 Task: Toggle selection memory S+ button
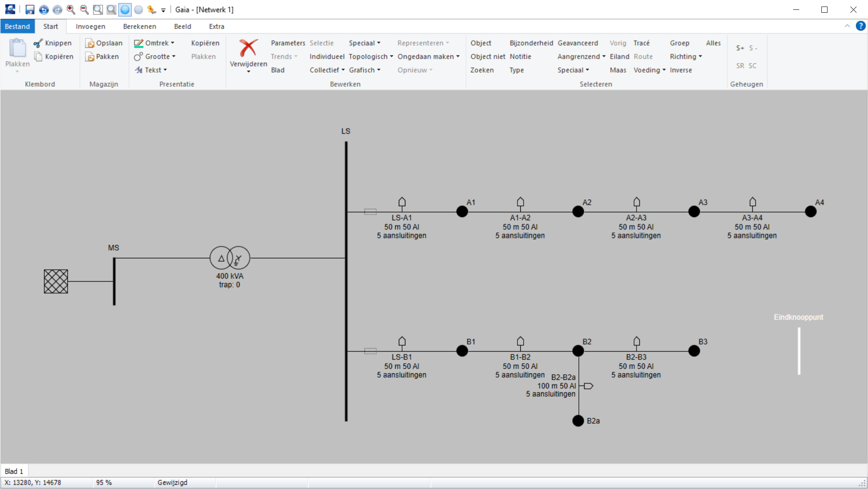[740, 48]
